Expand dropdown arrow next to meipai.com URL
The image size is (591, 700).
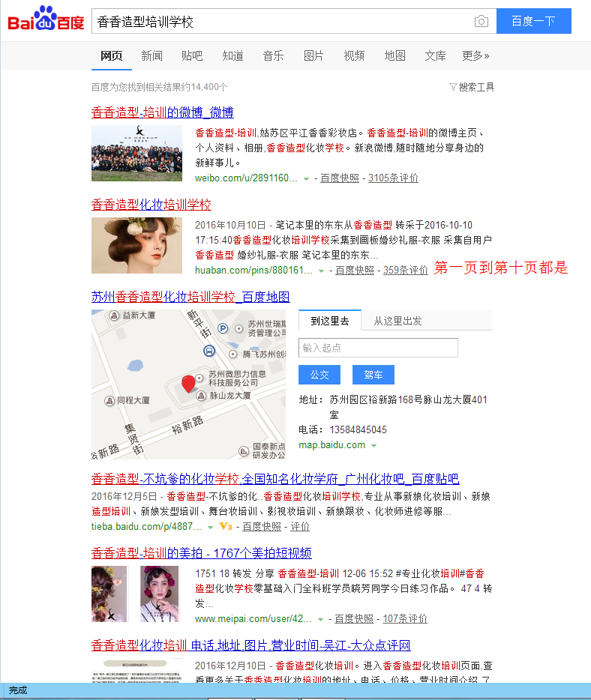pyautogui.click(x=320, y=619)
